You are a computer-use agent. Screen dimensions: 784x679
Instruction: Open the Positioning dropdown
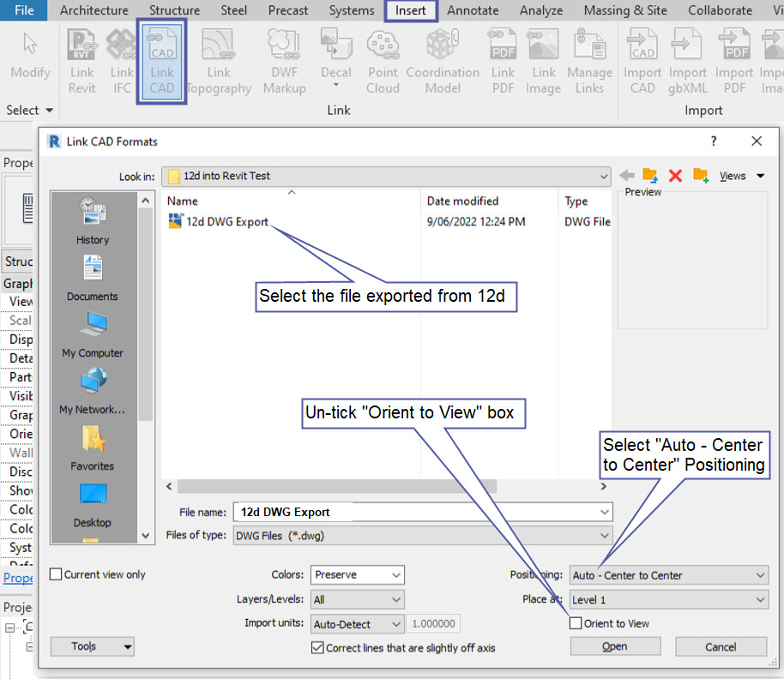[669, 575]
